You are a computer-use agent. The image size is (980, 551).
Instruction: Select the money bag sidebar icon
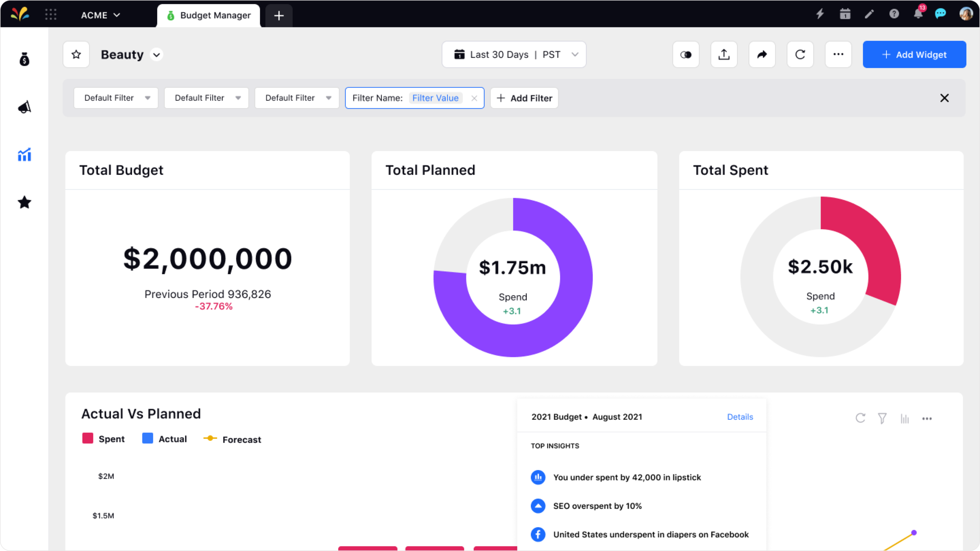[24, 59]
